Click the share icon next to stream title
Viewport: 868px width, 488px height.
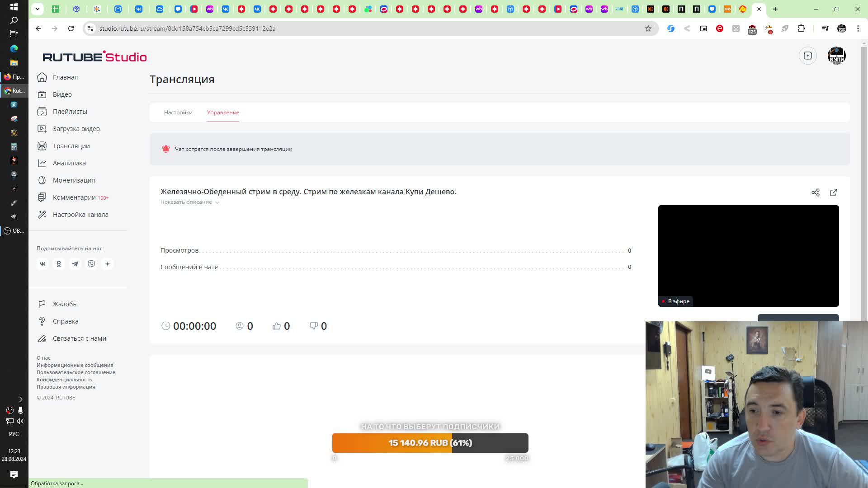(x=815, y=192)
